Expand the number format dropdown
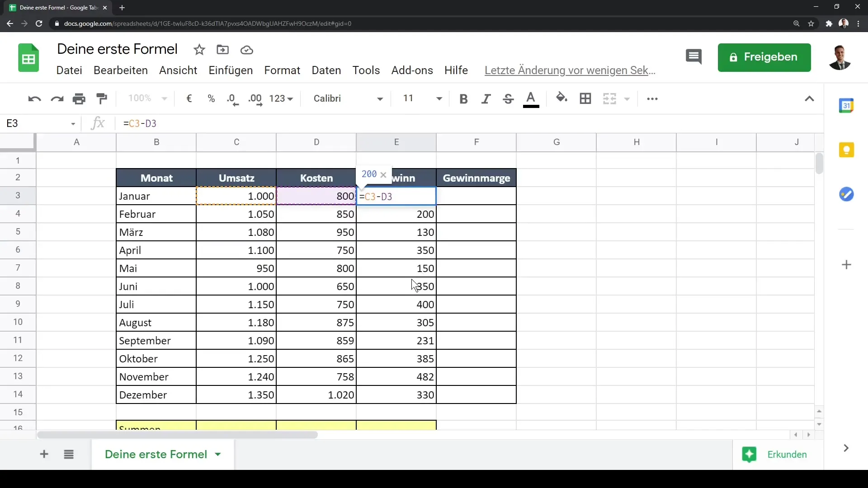This screenshot has width=868, height=488. (x=281, y=99)
